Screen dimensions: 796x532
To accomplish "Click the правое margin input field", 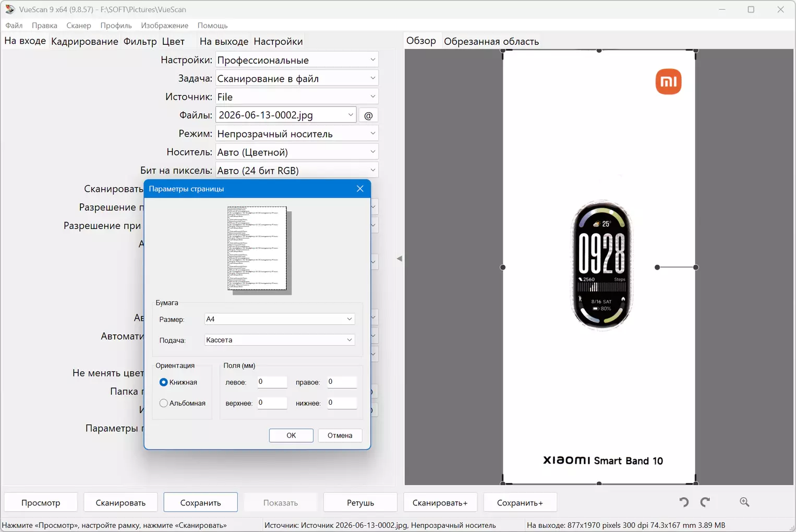I will [342, 382].
